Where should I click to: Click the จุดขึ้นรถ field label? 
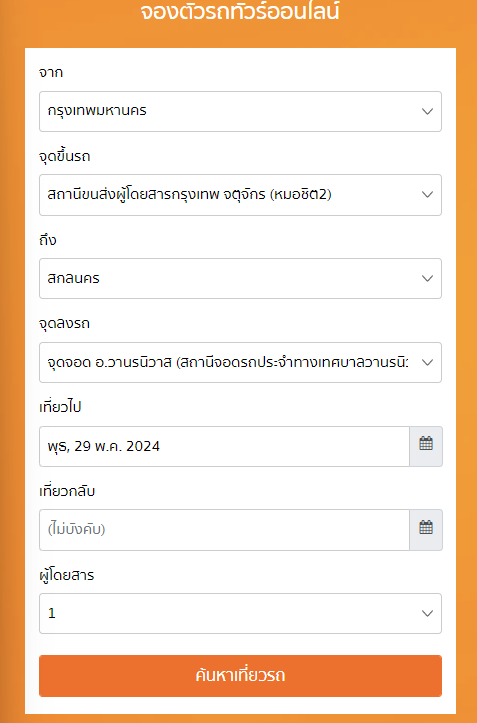tap(65, 156)
